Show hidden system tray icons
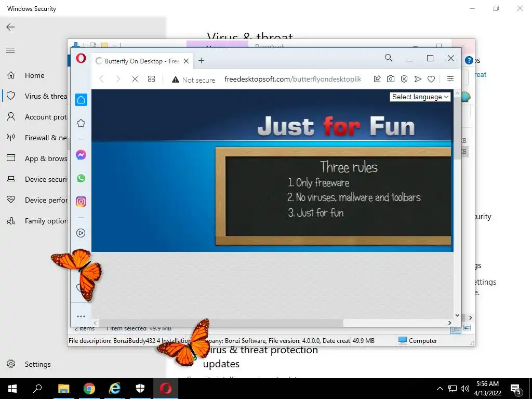This screenshot has height=399, width=532. (440, 389)
